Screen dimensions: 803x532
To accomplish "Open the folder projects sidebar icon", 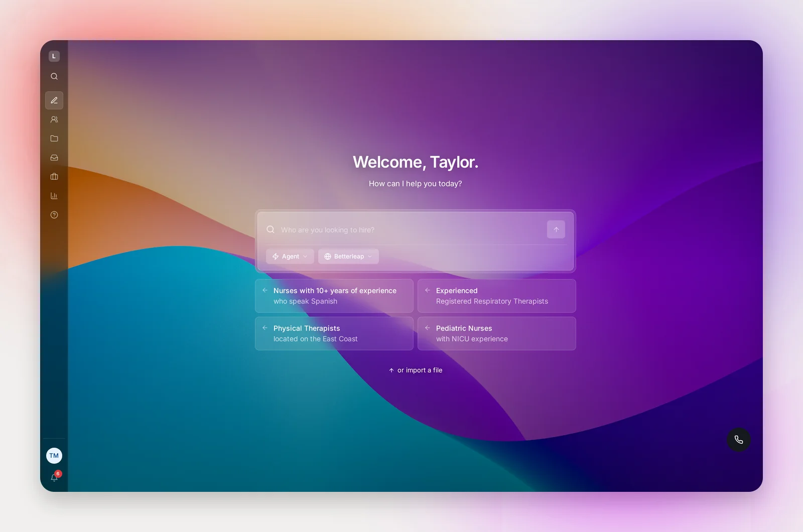I will click(54, 139).
